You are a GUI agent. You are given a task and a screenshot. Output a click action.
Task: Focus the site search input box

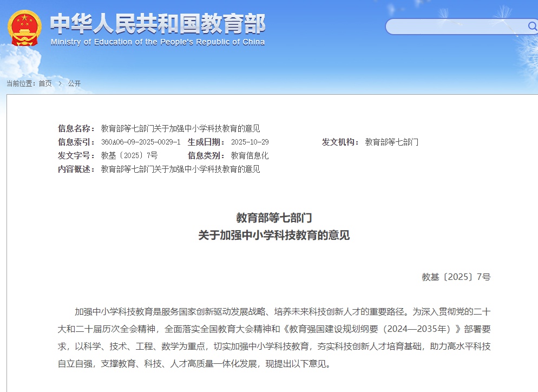pos(455,27)
